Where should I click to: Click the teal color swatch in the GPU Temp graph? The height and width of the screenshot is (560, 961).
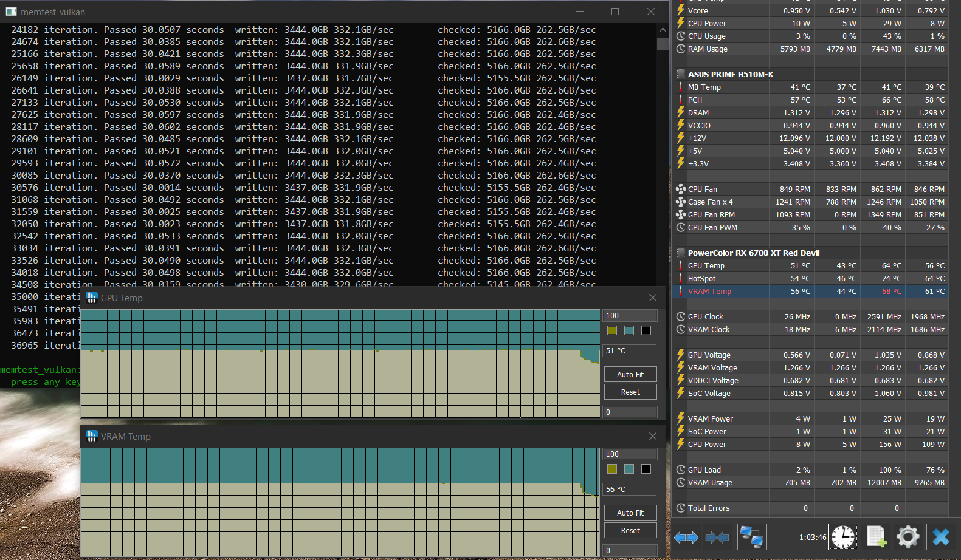(x=629, y=330)
